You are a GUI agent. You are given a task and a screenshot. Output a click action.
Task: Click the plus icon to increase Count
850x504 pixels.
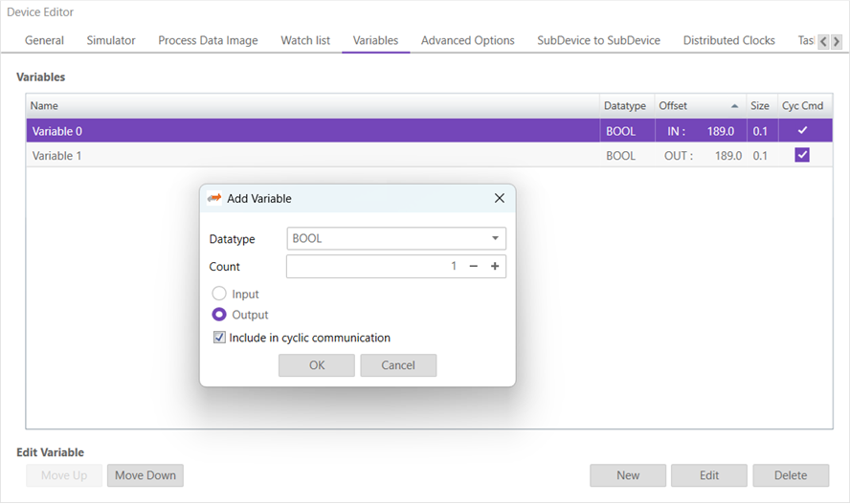tap(495, 267)
